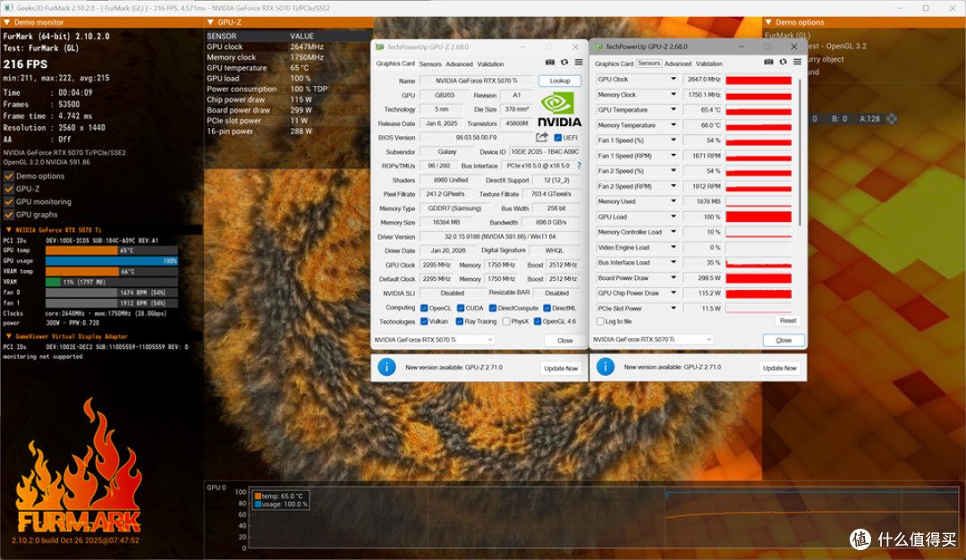Click the Lookup button

click(559, 81)
